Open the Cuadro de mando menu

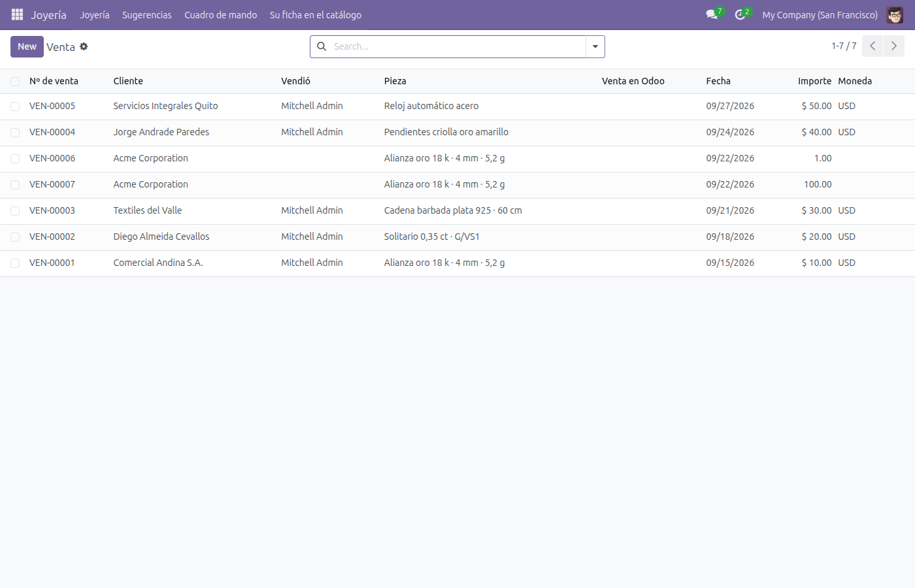[221, 14]
